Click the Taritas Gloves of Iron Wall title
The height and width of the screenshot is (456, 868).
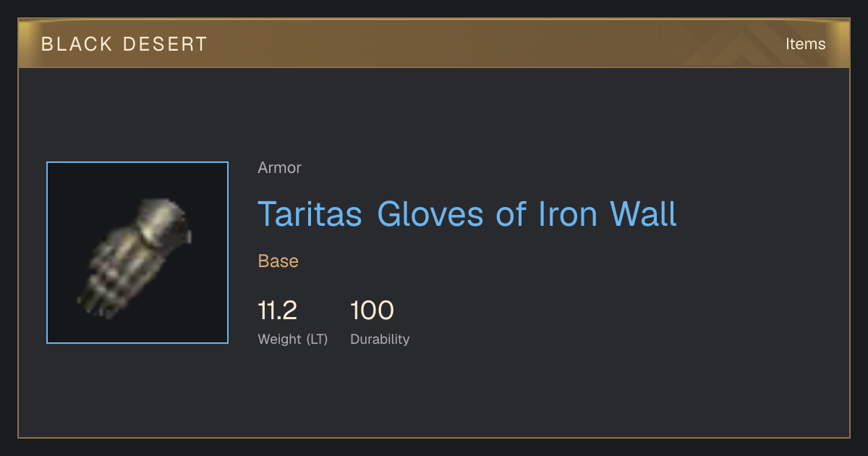click(x=467, y=214)
